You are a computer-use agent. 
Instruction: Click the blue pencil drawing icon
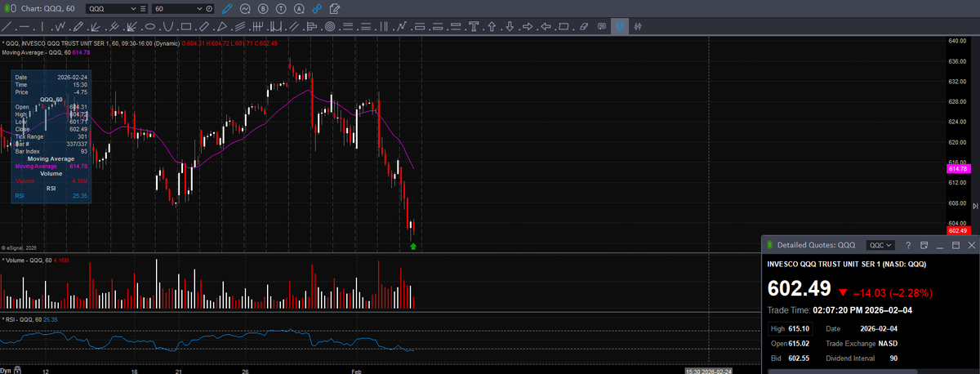pos(226,8)
